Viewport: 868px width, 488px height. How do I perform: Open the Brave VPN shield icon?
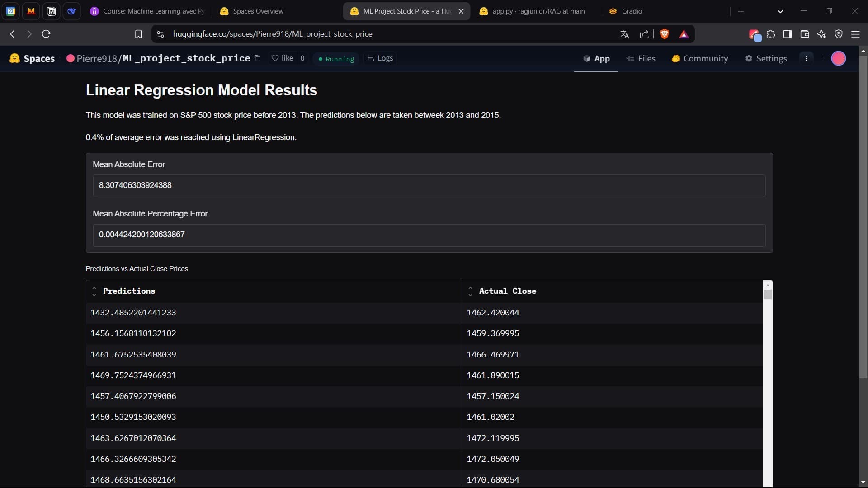tap(839, 34)
